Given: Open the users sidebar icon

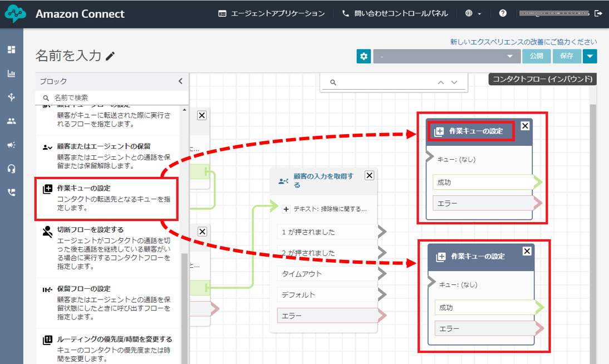Looking at the screenshot, I should tap(11, 121).
